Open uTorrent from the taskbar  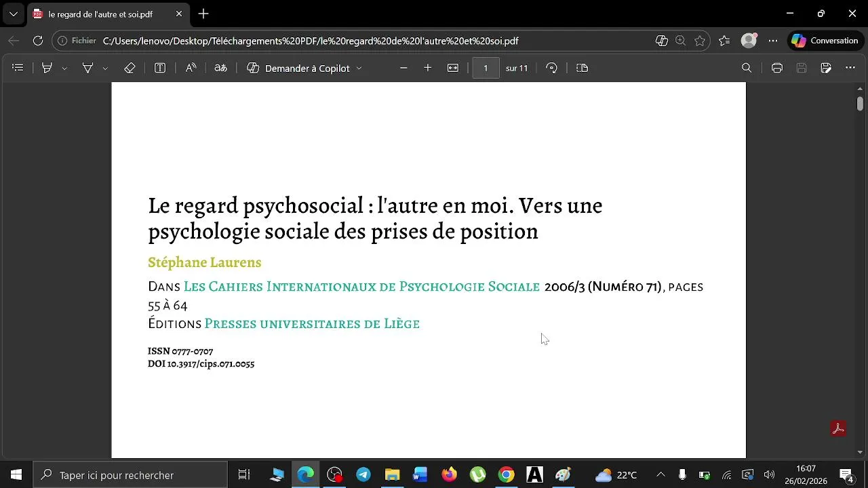(477, 474)
